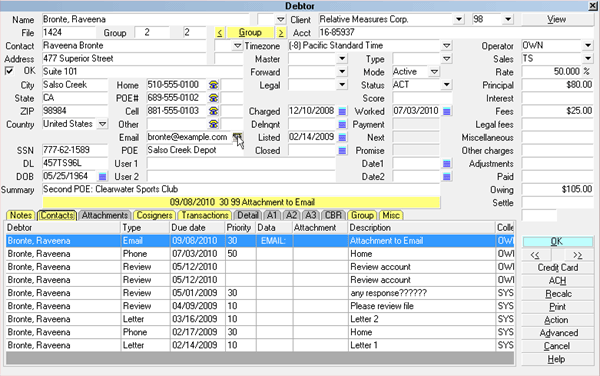Viewport: 600px width, 376px height.
Task: Switch to the Notes tab
Action: pos(21,215)
